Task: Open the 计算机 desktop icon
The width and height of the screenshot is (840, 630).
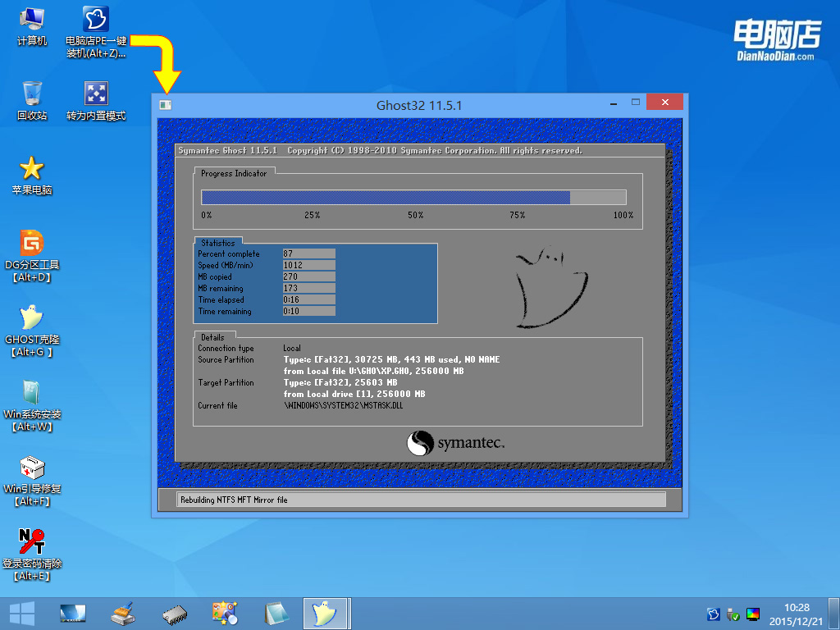Action: tap(32, 27)
